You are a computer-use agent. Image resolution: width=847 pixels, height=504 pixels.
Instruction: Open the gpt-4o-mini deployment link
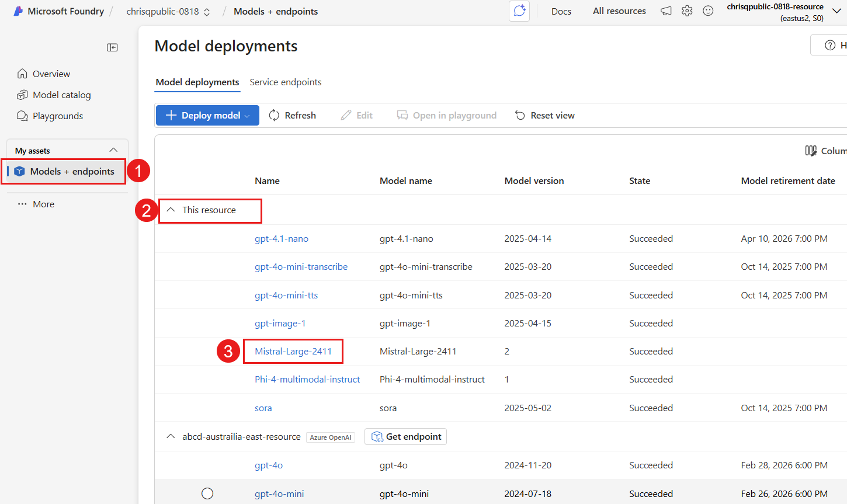[x=279, y=493]
